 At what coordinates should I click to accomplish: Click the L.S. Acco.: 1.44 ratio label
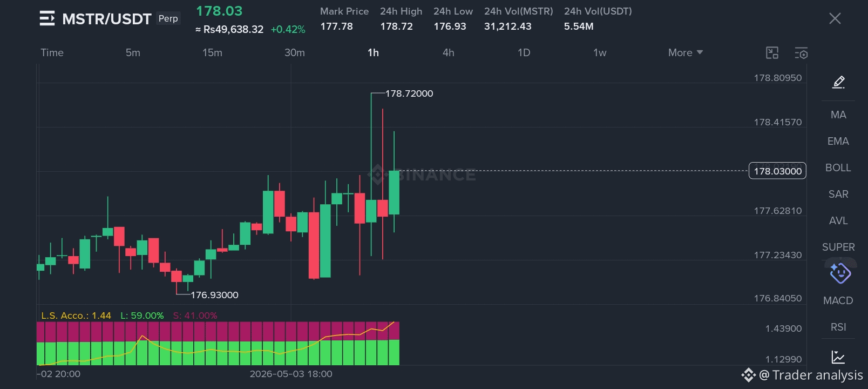pyautogui.click(x=76, y=316)
